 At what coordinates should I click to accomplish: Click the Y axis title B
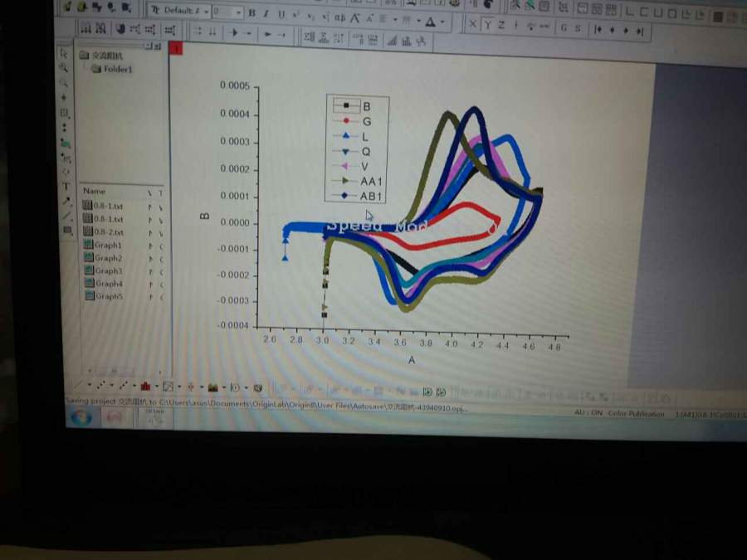(x=205, y=217)
